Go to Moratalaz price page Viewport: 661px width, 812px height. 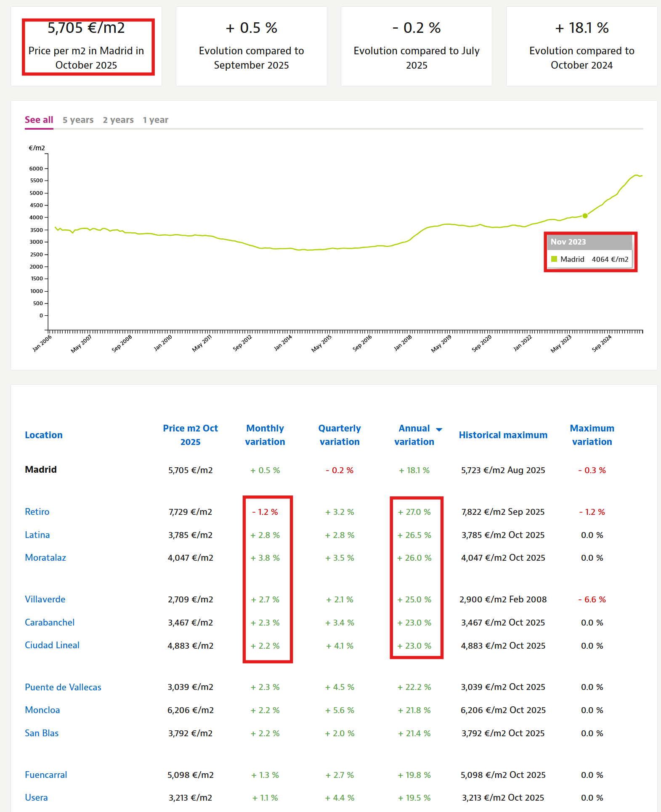(45, 558)
